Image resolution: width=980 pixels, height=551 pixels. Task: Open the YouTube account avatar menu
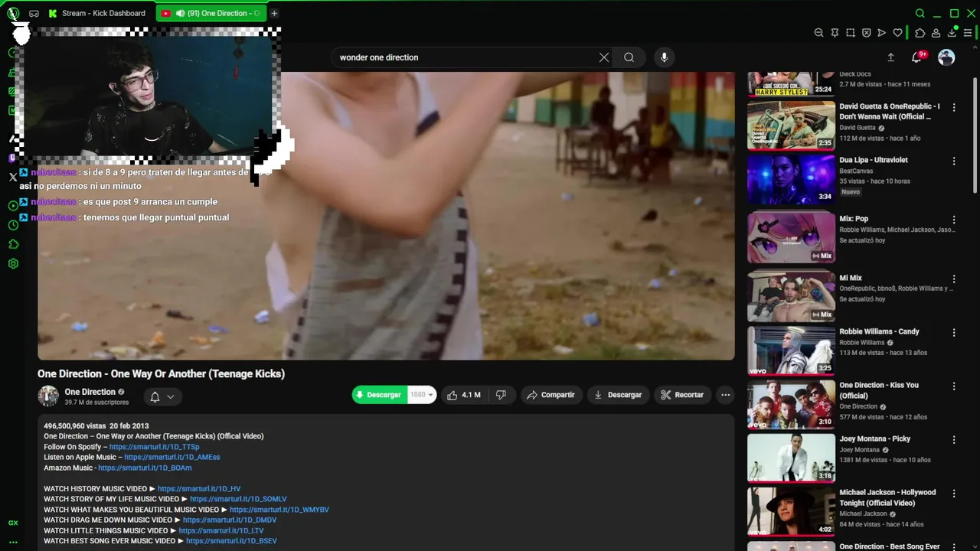click(x=946, y=57)
